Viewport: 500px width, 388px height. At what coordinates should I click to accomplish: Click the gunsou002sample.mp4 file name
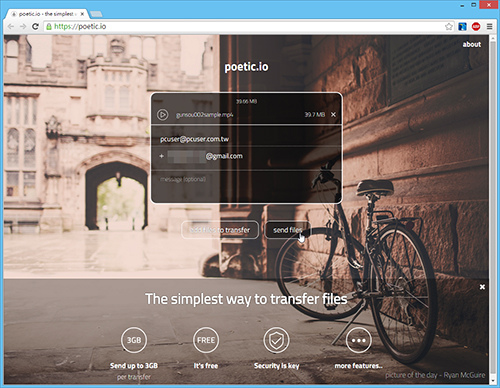point(205,115)
